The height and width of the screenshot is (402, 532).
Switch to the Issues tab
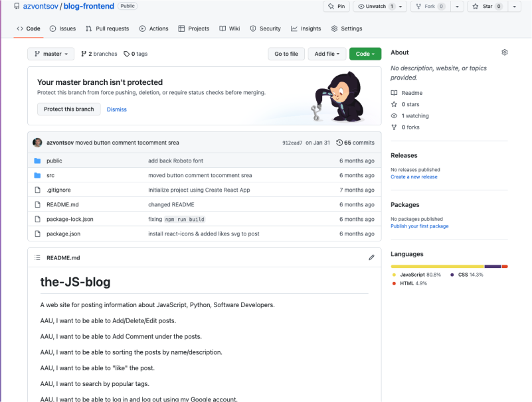(63, 29)
